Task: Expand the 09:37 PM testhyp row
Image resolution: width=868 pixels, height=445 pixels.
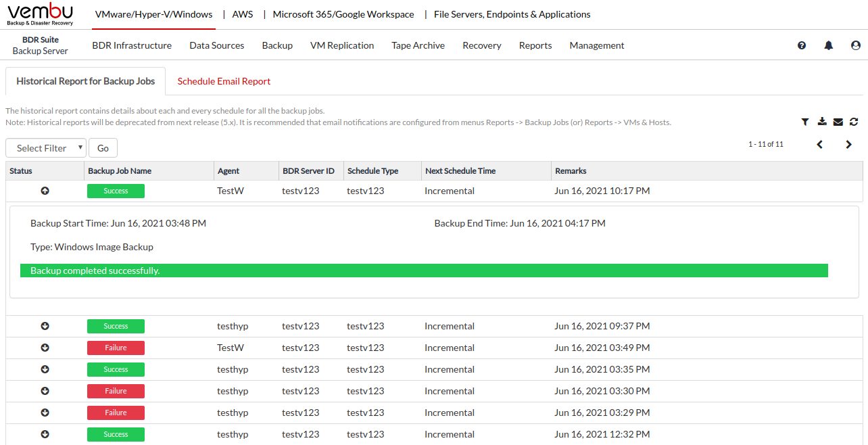Action: pyautogui.click(x=45, y=326)
